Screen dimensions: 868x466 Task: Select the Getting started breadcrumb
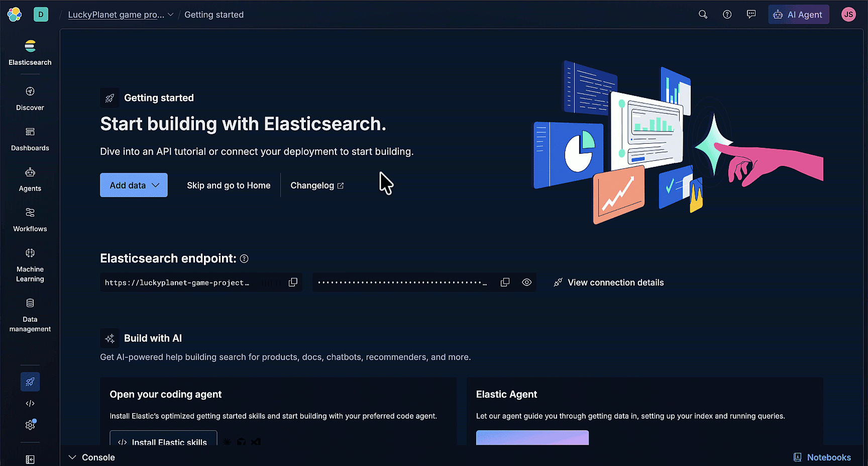click(x=214, y=15)
